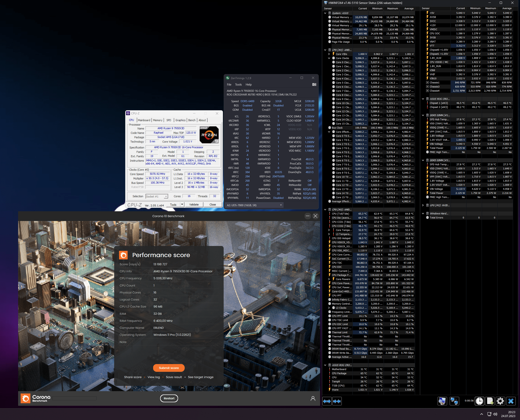520x420 pixels.
Task: Click the View log link
Action: click(154, 377)
